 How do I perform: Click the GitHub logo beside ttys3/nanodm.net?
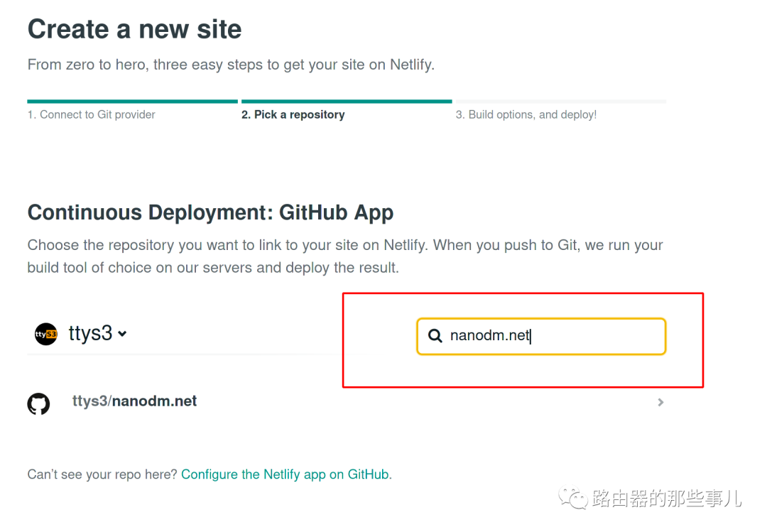38,403
